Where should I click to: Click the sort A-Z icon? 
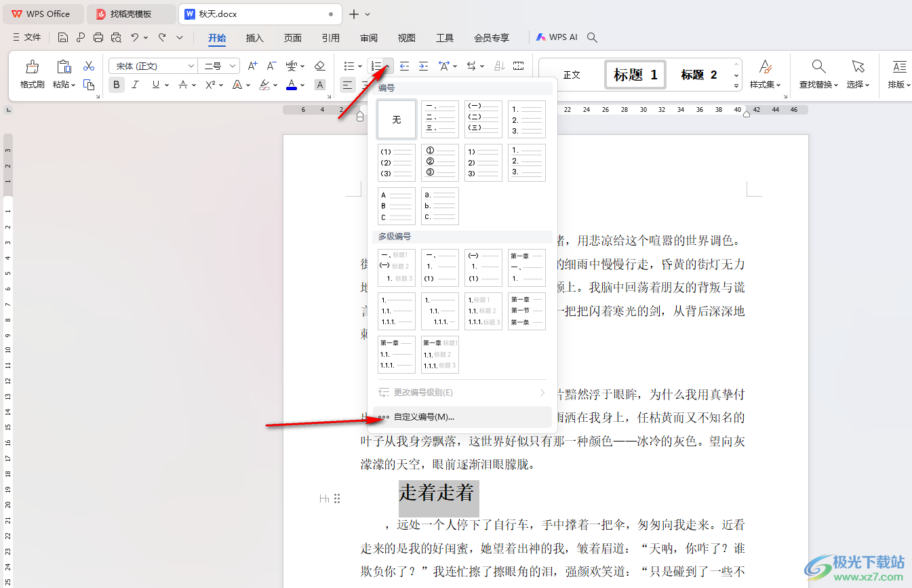click(x=500, y=66)
